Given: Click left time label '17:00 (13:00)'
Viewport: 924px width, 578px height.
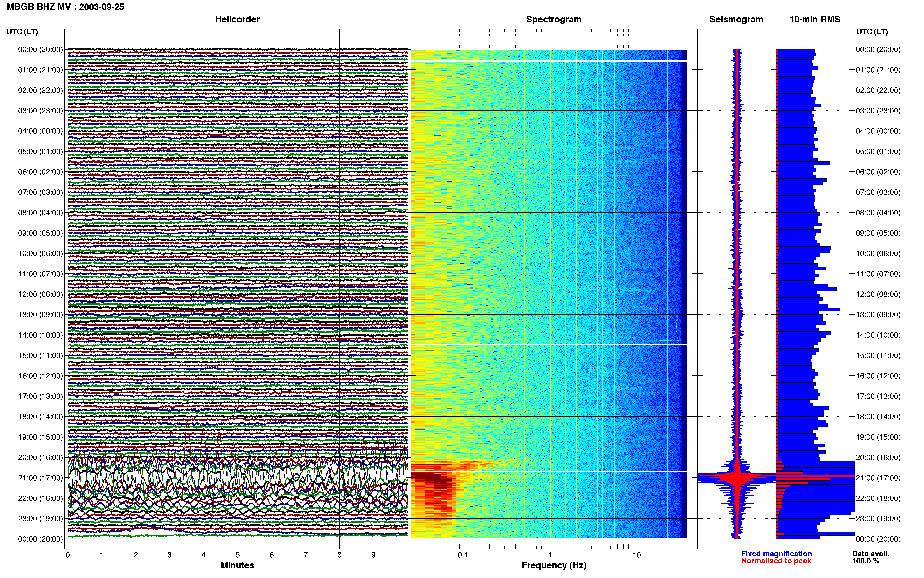Looking at the screenshot, I should pos(41,396).
